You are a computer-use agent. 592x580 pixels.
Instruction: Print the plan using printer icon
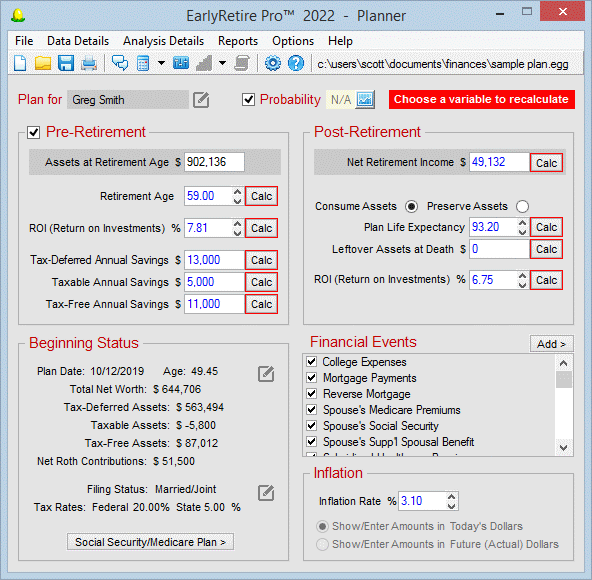tap(89, 63)
